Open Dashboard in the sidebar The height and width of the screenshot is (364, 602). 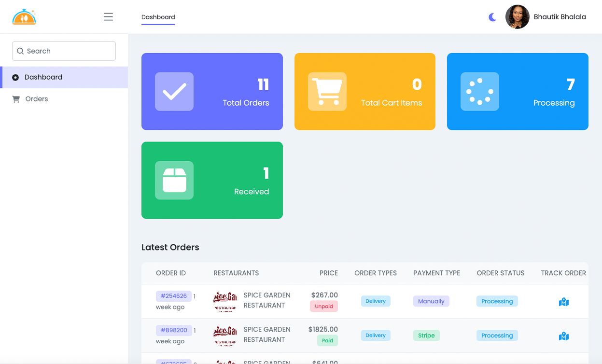click(64, 77)
